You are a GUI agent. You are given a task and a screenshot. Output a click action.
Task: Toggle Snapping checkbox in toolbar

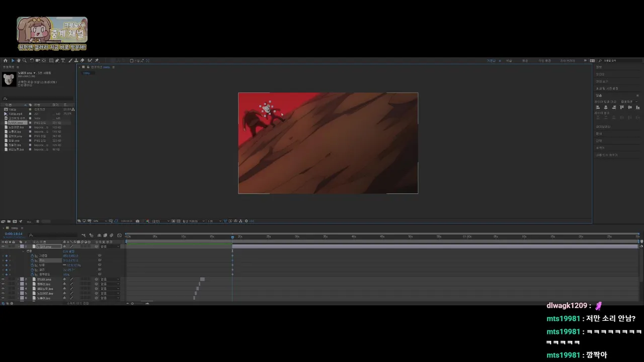tap(131, 60)
